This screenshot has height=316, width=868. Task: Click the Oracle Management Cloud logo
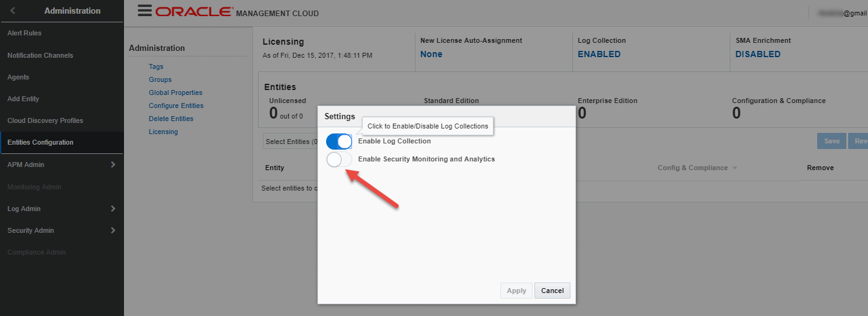(x=237, y=12)
